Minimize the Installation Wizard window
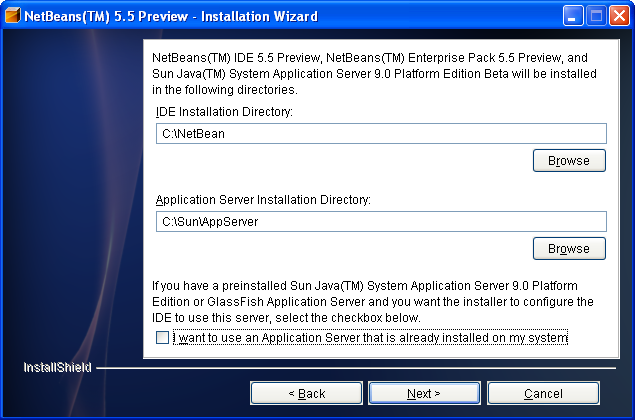Viewport: 635px width, 420px height. click(x=572, y=16)
